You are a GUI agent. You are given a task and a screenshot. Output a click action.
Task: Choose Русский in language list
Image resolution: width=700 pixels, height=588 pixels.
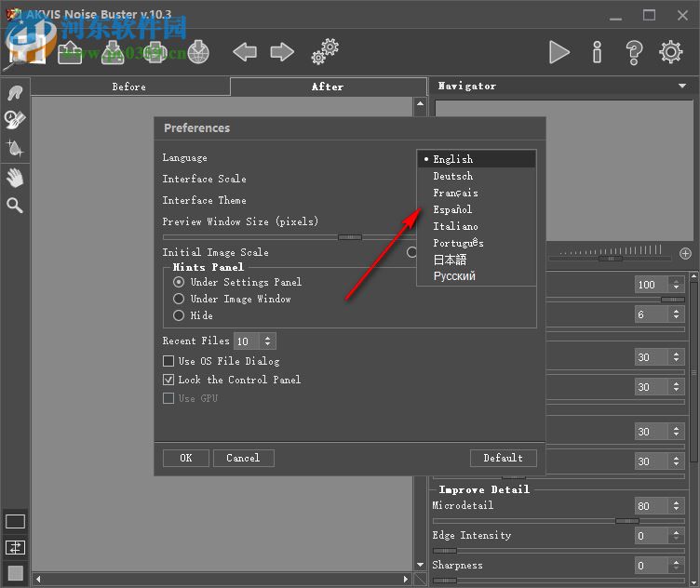click(477, 276)
